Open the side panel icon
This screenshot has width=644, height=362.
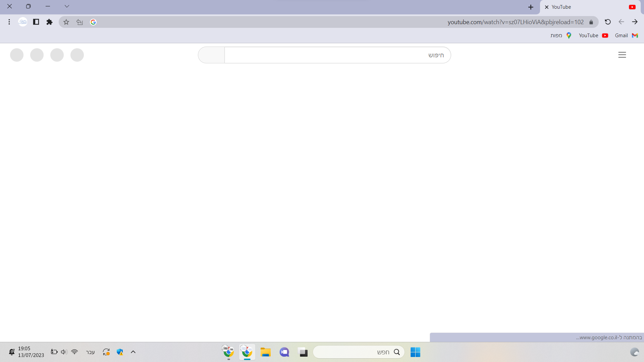[36, 22]
